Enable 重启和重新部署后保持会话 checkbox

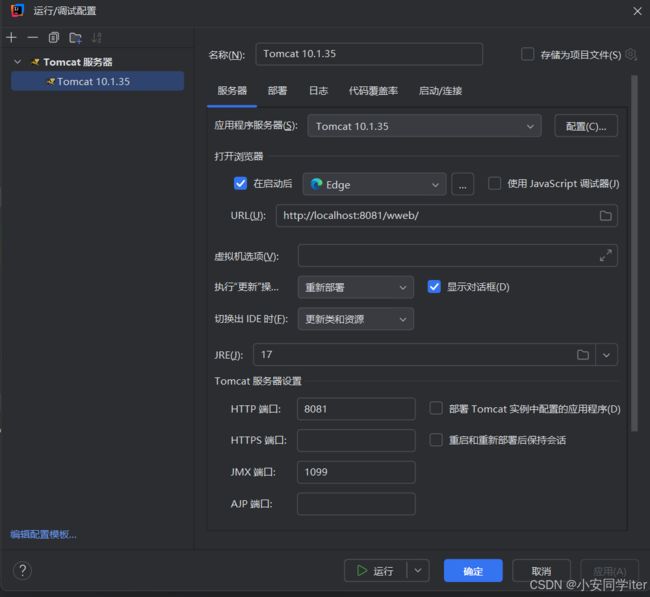pos(436,440)
